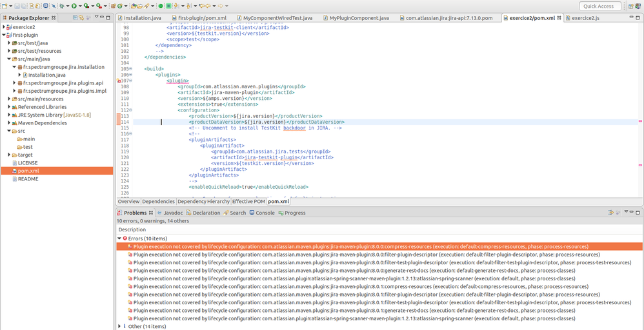Collapse the src/main/java folder
Image resolution: width=644 pixels, height=330 pixels.
[x=9, y=59]
